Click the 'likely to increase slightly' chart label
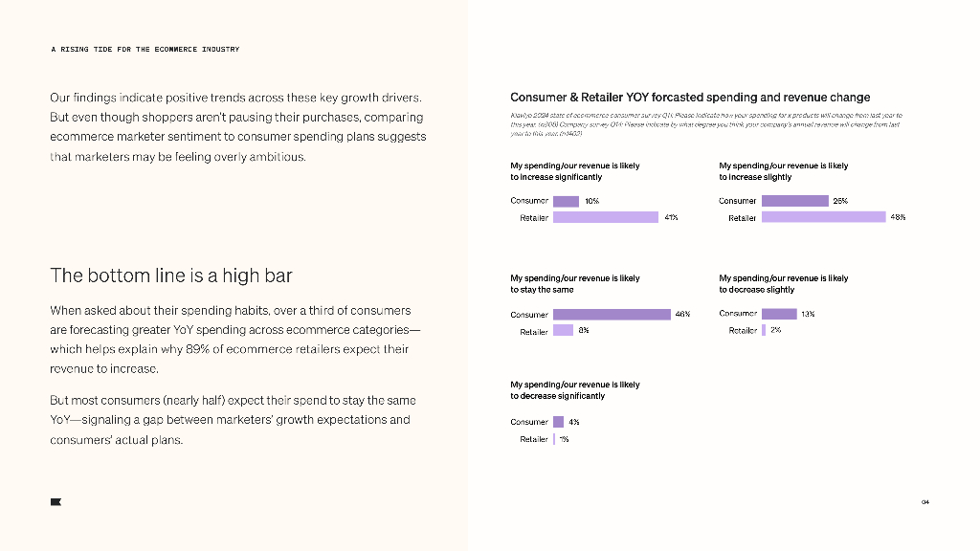The height and width of the screenshot is (551, 980). click(x=783, y=171)
